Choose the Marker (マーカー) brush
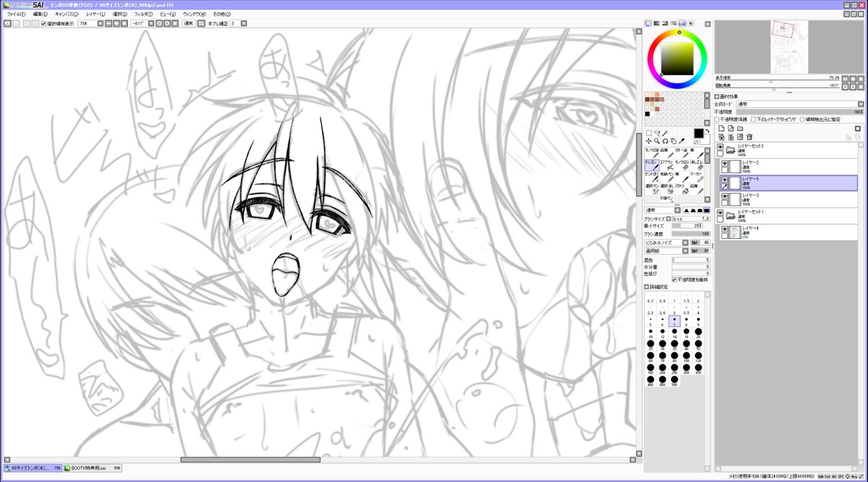Screen dimensions: 868x482 (x=700, y=177)
